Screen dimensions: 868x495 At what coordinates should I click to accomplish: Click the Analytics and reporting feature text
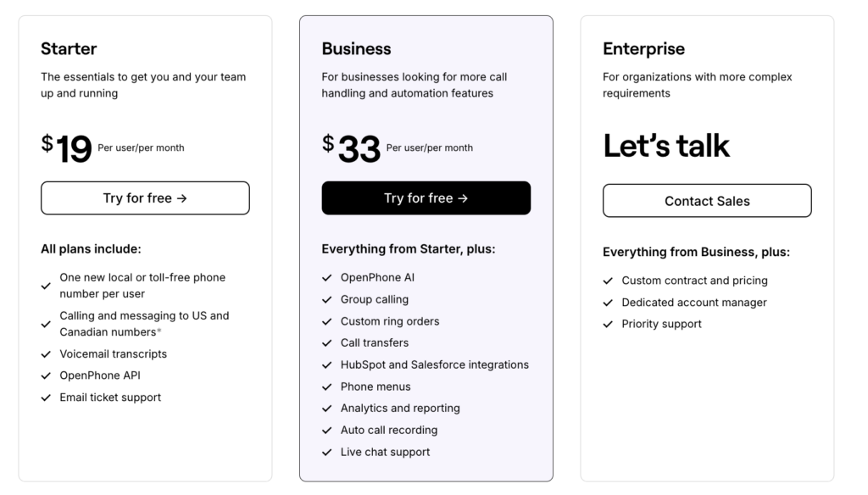pos(400,409)
